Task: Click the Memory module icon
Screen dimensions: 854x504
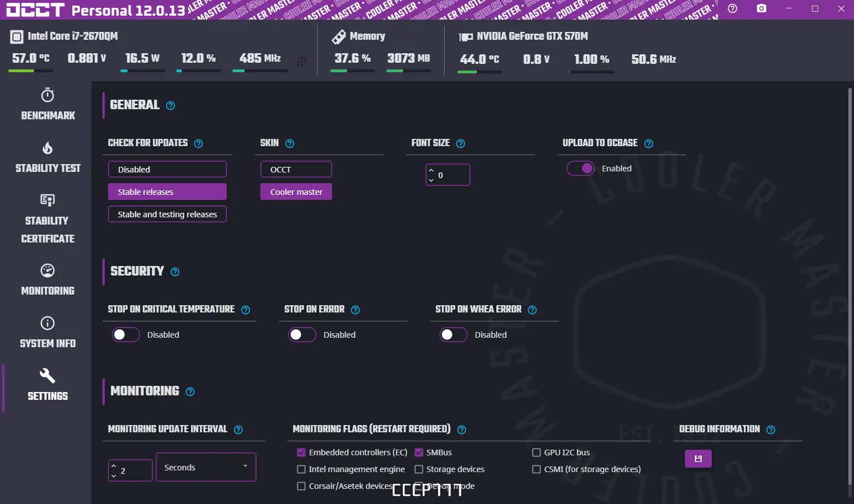Action: pyautogui.click(x=339, y=37)
